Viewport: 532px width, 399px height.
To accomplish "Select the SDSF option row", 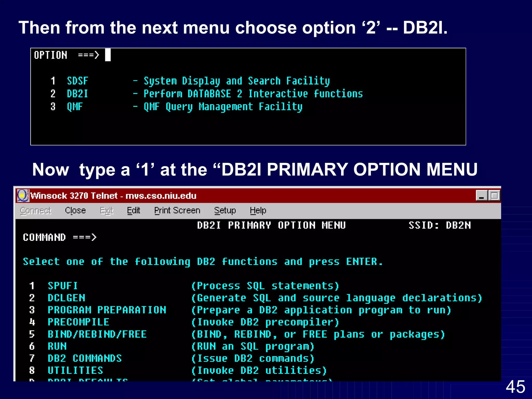I will 190,81.
